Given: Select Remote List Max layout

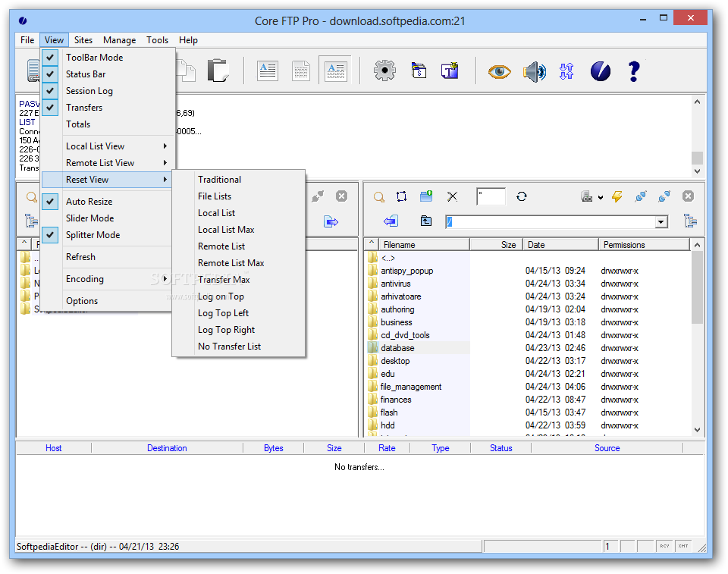Looking at the screenshot, I should 239,263.
